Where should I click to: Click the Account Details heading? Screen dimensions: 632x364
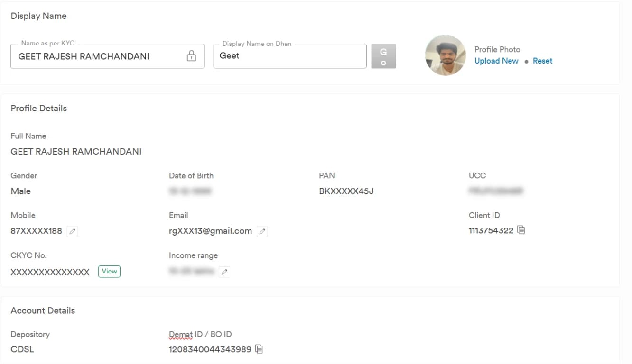(x=43, y=310)
